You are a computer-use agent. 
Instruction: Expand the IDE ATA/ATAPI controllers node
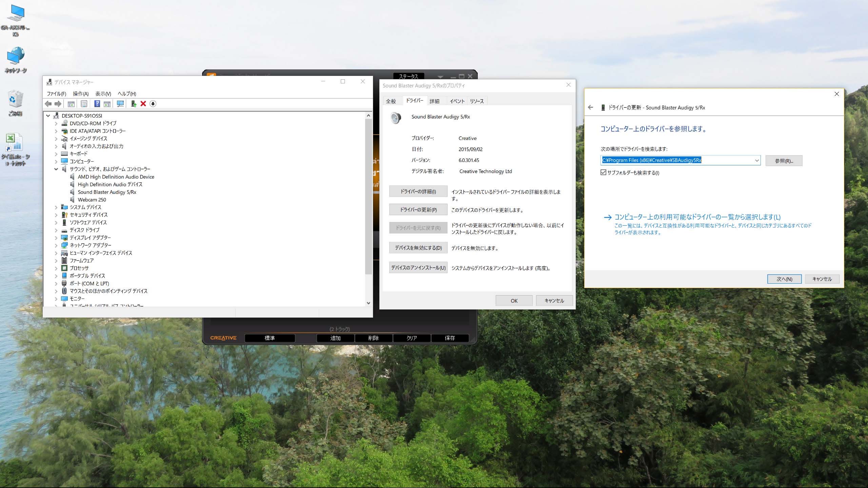click(x=56, y=131)
